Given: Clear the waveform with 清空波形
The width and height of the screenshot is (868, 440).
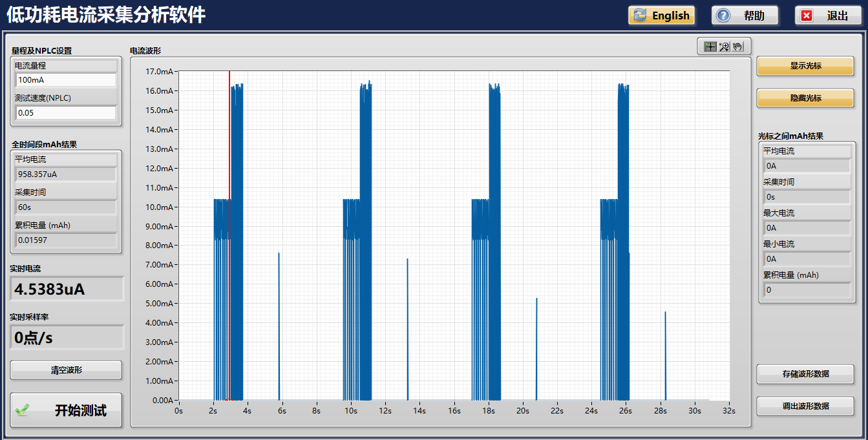Looking at the screenshot, I should tap(66, 370).
